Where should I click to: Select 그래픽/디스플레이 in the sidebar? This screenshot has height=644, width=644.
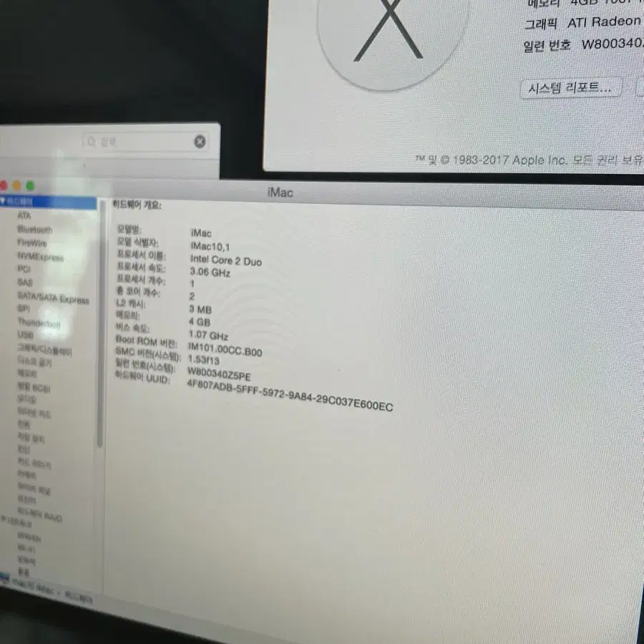click(44, 350)
